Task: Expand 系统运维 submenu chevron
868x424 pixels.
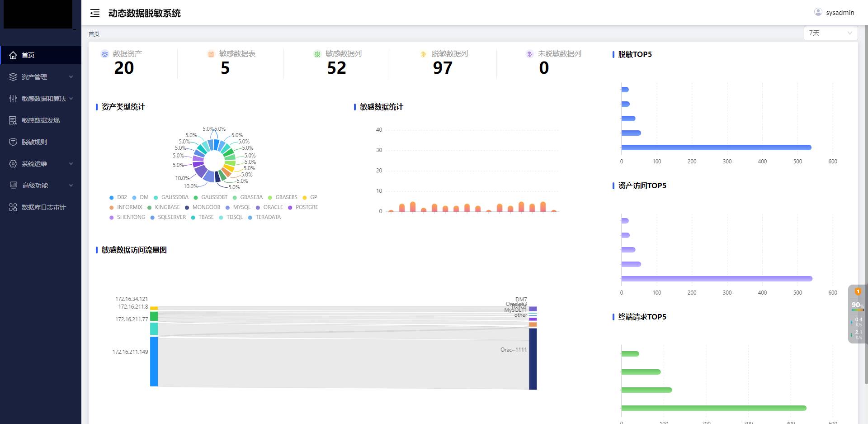Action: 71,164
